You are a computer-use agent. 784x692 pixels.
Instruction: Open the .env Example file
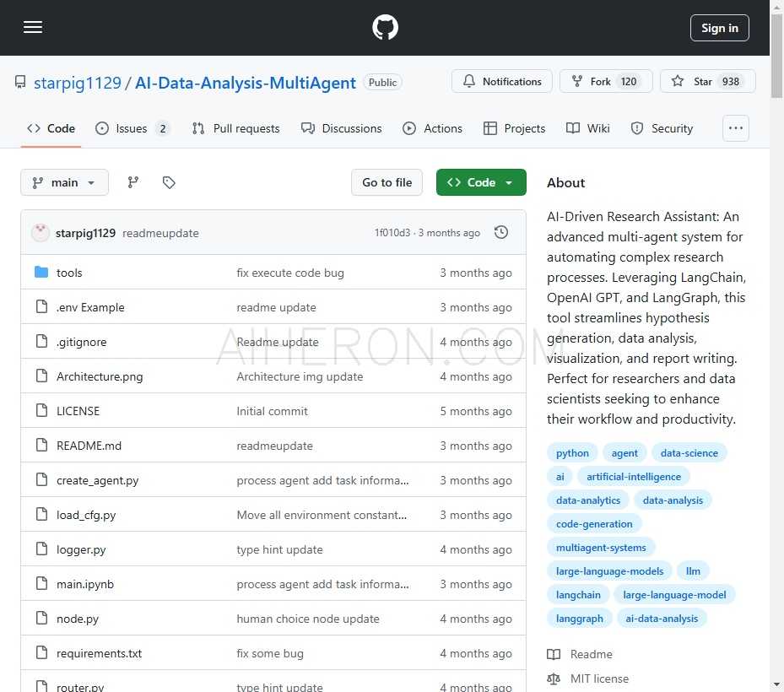90,307
